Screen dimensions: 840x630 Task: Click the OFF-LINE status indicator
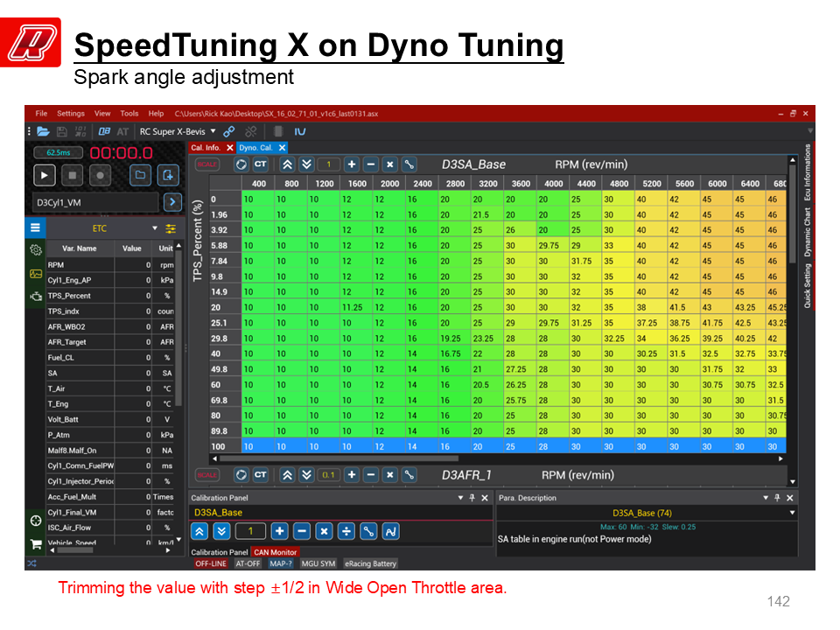(x=211, y=563)
